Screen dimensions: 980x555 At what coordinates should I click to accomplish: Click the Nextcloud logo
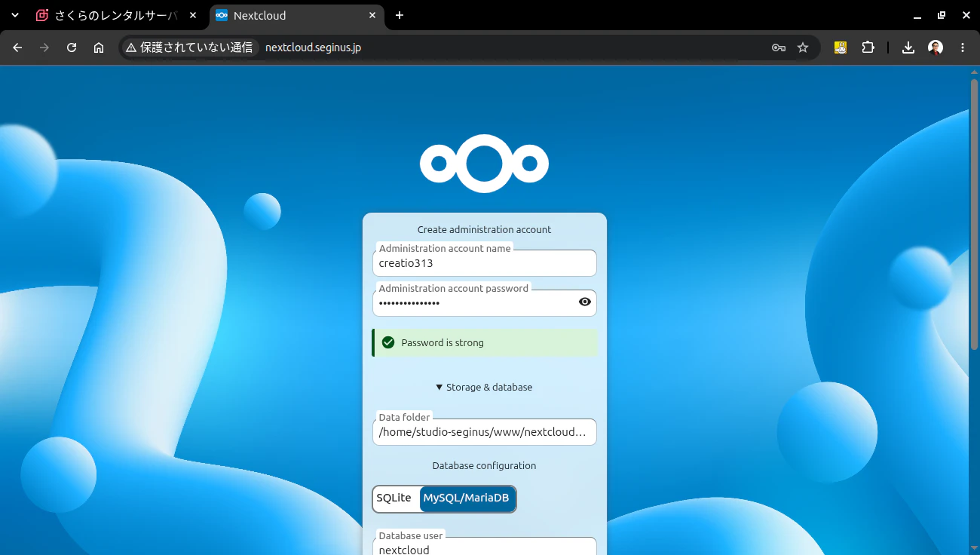coord(484,164)
